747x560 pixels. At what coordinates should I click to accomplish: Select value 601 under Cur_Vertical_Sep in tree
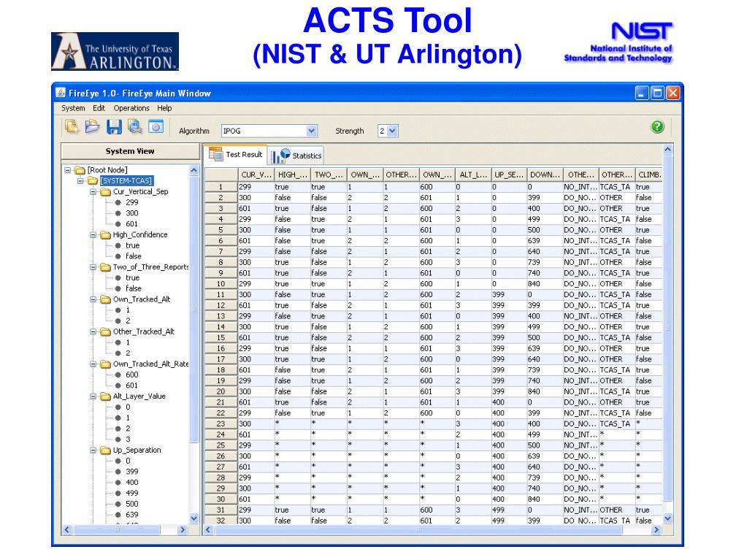[132, 224]
